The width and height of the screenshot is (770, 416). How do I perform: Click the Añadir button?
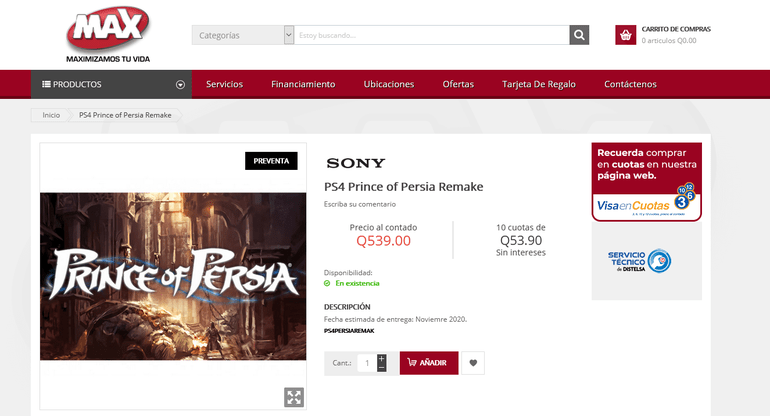tap(429, 363)
